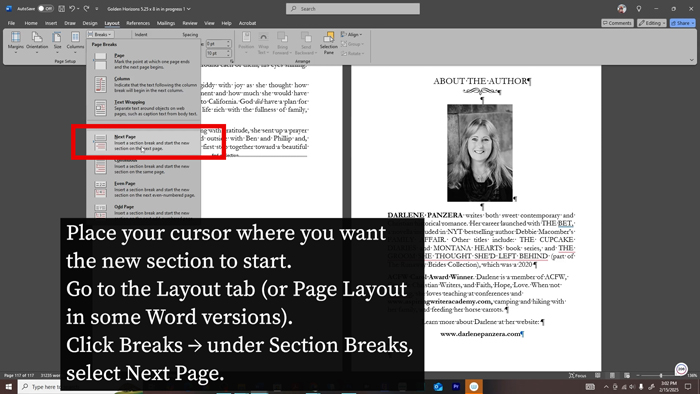Switch to the Review tab
Image resolution: width=700 pixels, height=394 pixels.
point(190,23)
